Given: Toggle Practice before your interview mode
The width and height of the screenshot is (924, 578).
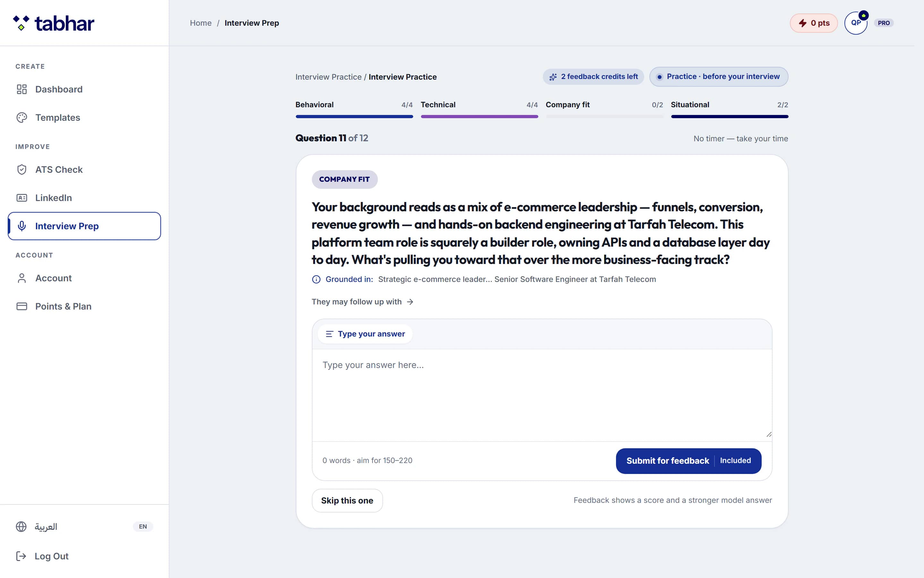Looking at the screenshot, I should (x=719, y=76).
